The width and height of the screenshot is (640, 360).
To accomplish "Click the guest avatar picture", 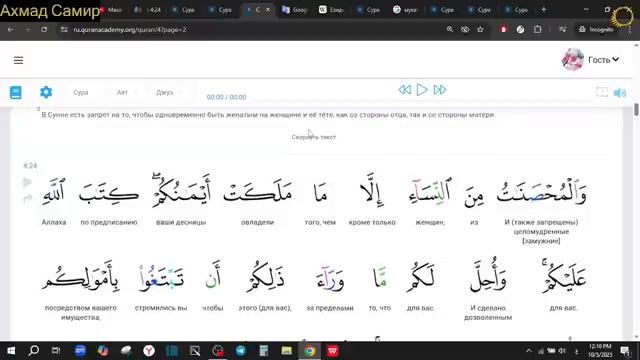I will pyautogui.click(x=572, y=60).
